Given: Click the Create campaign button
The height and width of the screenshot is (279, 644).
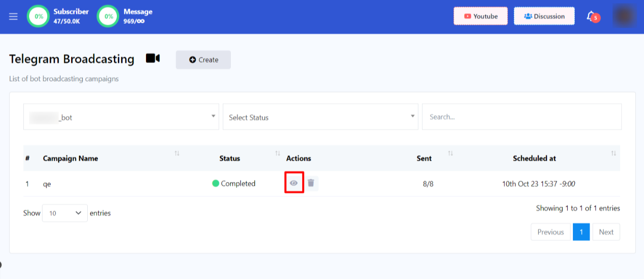Looking at the screenshot, I should 203,60.
